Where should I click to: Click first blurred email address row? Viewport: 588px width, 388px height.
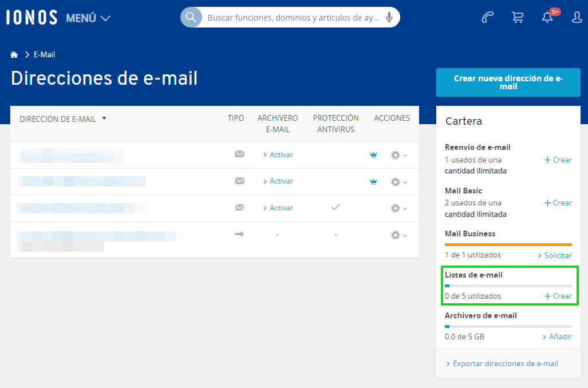pos(70,156)
